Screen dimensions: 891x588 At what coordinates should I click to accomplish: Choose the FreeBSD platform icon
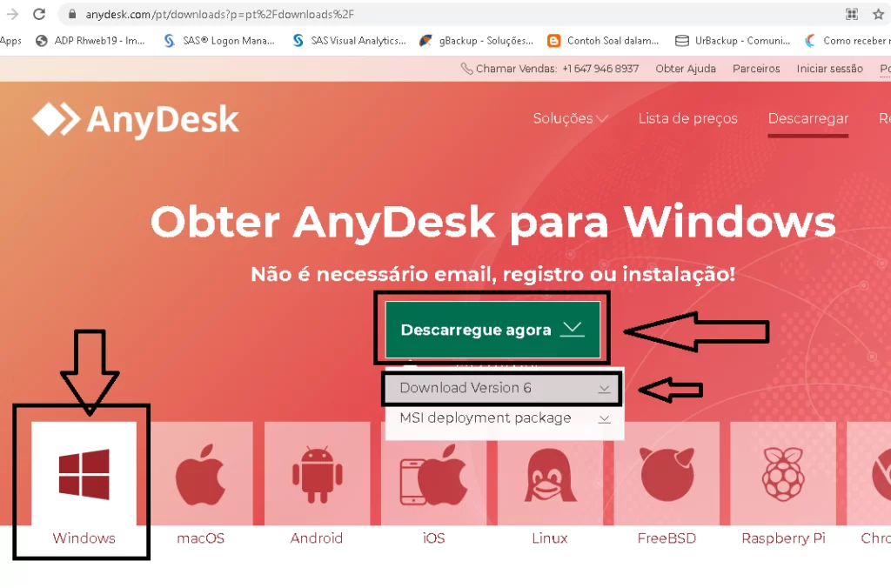[667, 474]
